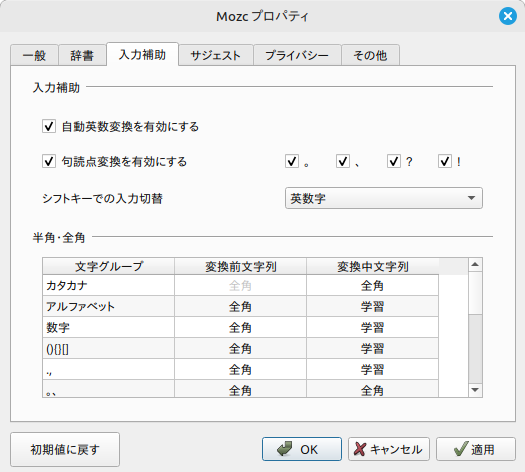Switch to the 辞書 tab

coord(82,55)
